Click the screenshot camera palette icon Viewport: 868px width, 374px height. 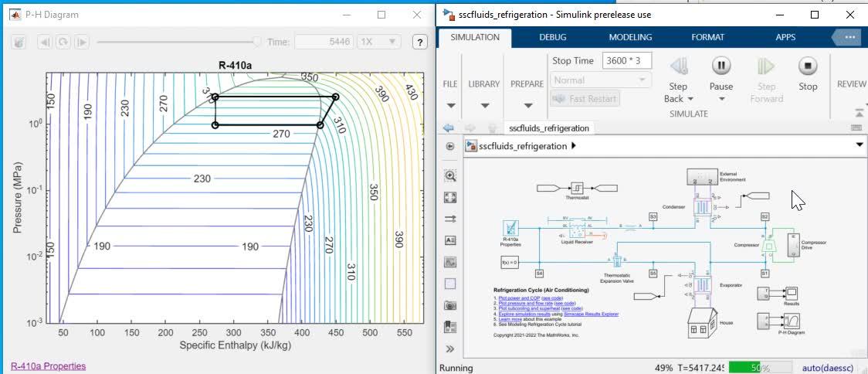click(450, 305)
